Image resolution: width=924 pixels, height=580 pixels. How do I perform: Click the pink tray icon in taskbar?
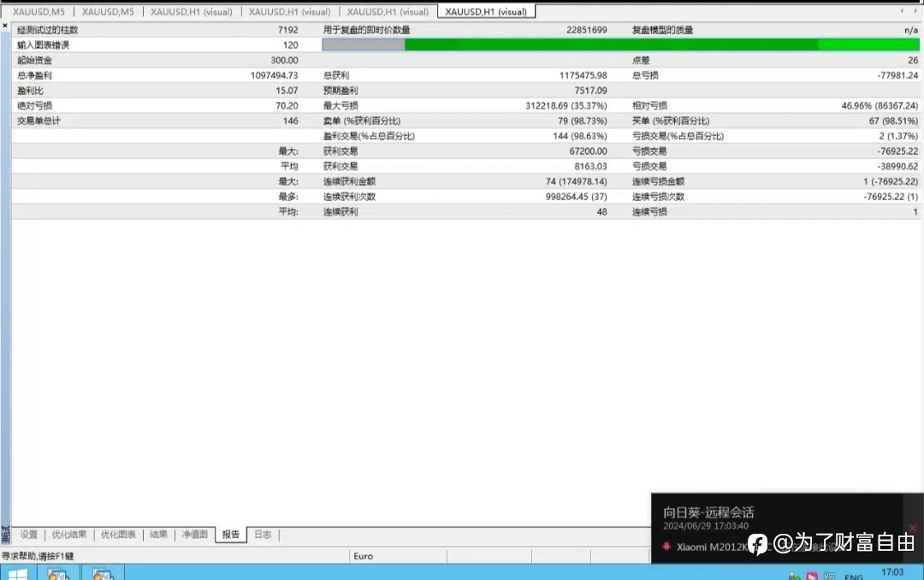[x=812, y=576]
